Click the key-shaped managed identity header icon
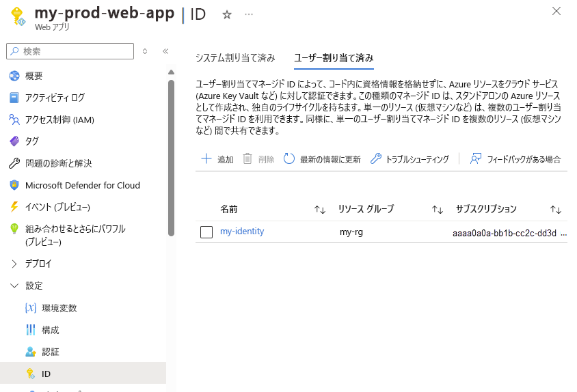The height and width of the screenshot is (392, 577). coord(18,17)
